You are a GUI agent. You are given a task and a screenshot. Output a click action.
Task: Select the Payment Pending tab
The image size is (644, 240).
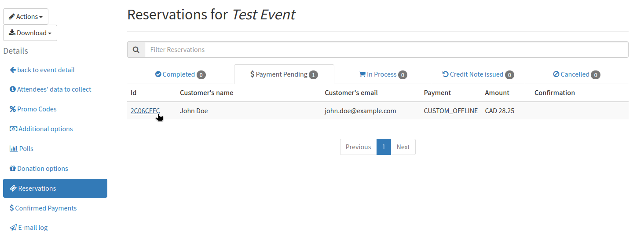(284, 74)
